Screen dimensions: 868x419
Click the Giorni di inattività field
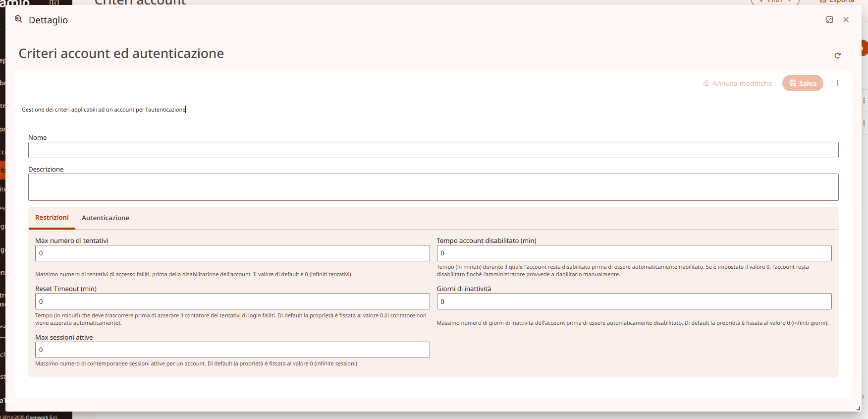tap(634, 301)
